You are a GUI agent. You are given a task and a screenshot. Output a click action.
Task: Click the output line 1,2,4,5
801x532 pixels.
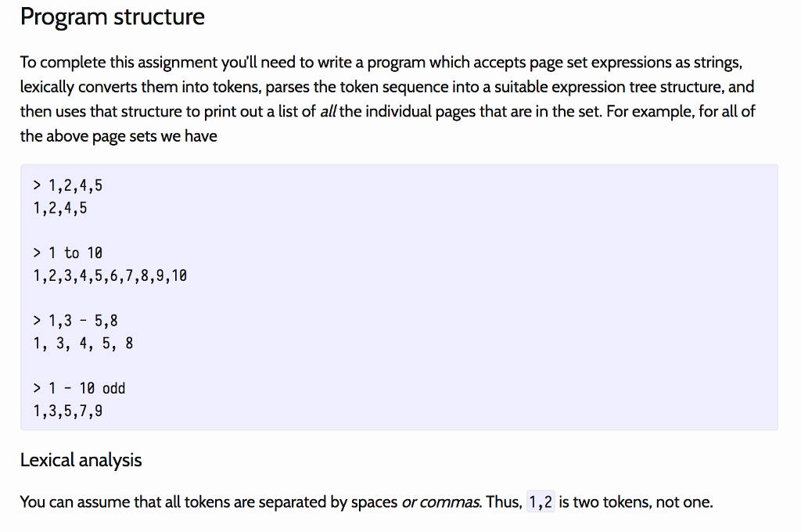60,208
